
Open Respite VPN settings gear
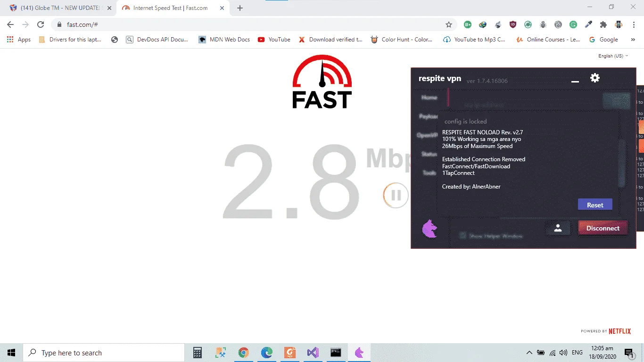595,78
